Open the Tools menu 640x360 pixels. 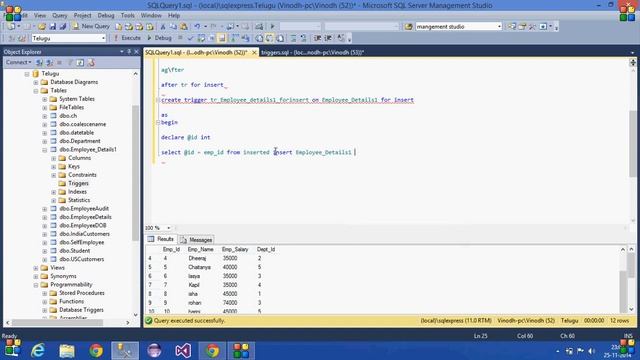pyautogui.click(x=127, y=15)
